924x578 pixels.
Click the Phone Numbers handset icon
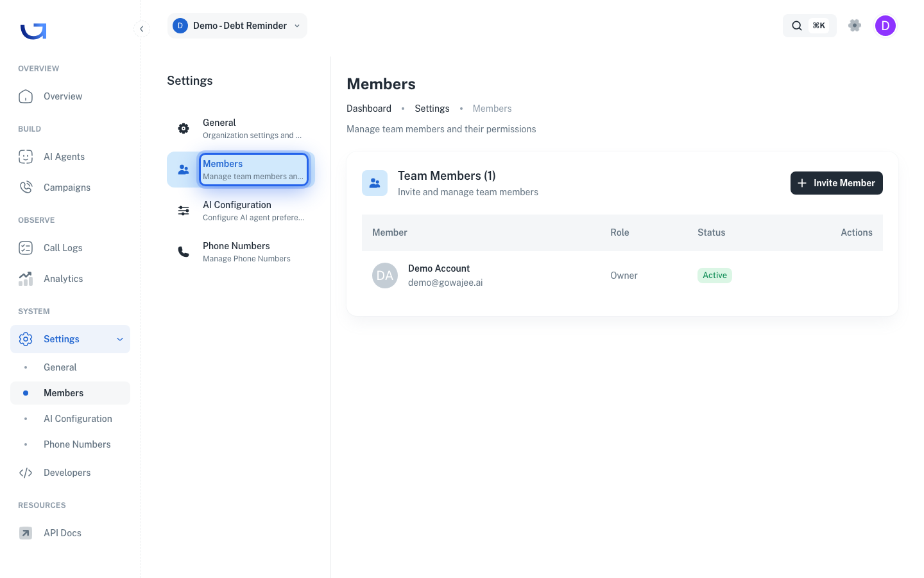184,252
